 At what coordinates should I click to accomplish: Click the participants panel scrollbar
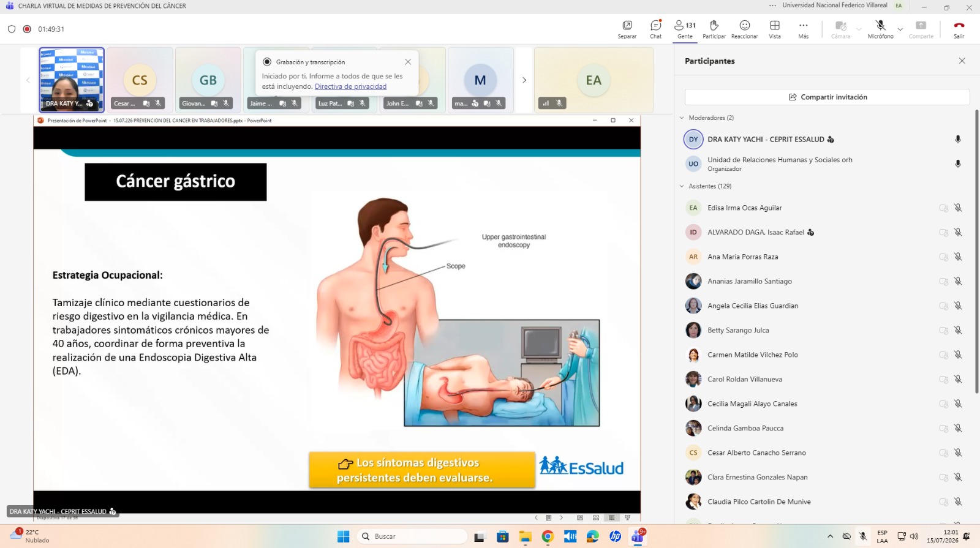[977, 251]
